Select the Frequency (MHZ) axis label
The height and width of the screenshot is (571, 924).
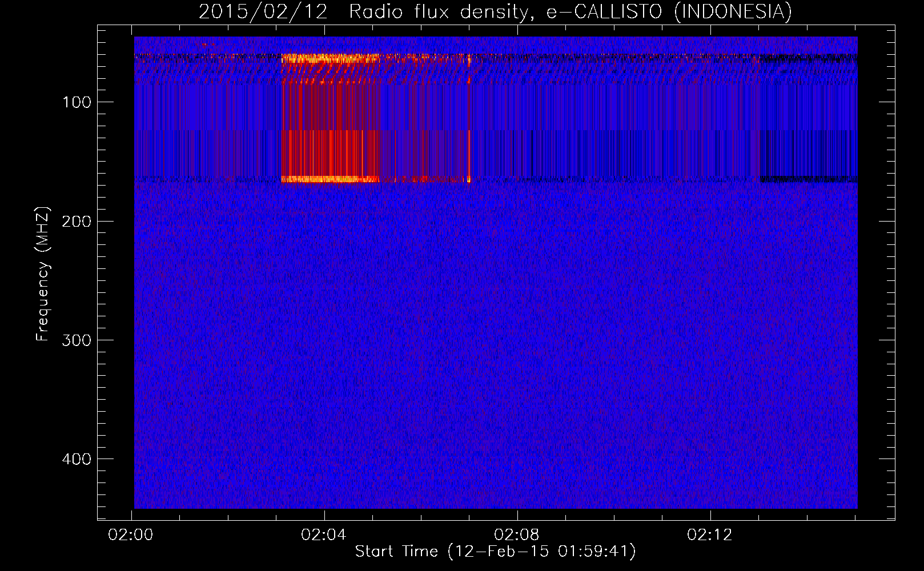point(43,274)
